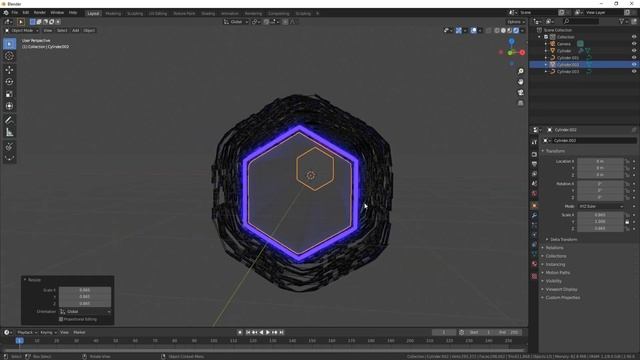Open the timeline Keying menu
This screenshot has width=640, height=360.
(x=48, y=333)
